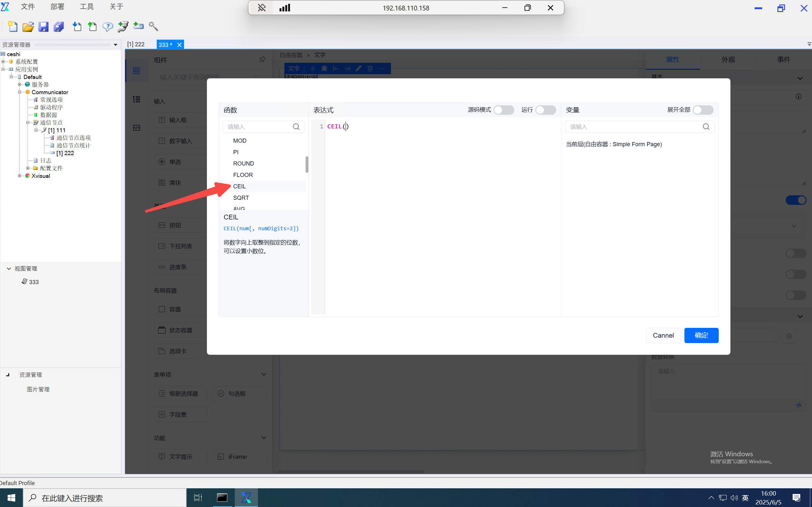Image resolution: width=812 pixels, height=507 pixels.
Task: Open the component grid sidebar icon
Action: click(136, 71)
